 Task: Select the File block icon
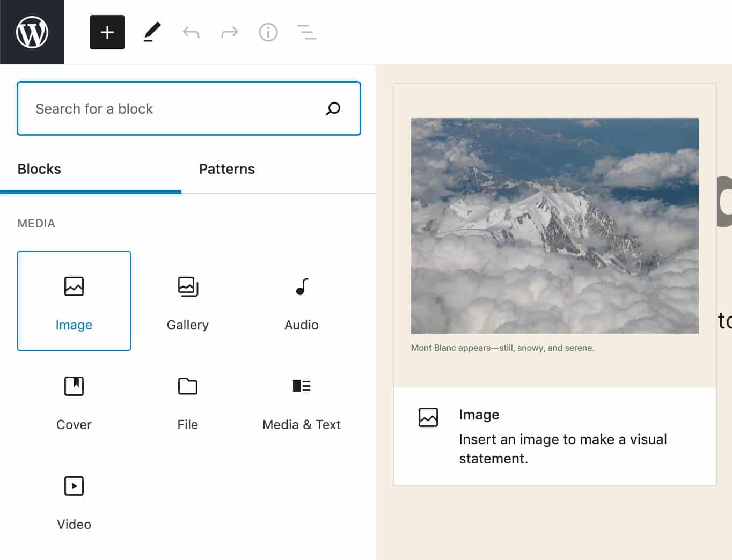(187, 386)
